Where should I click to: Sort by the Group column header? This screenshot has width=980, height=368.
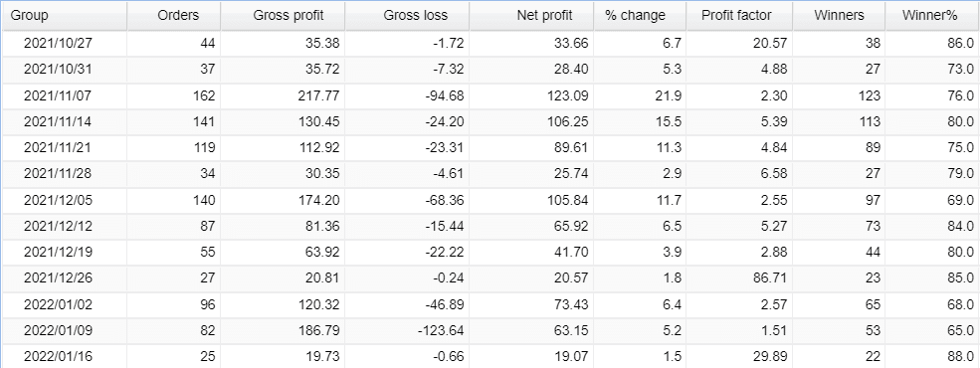click(64, 16)
